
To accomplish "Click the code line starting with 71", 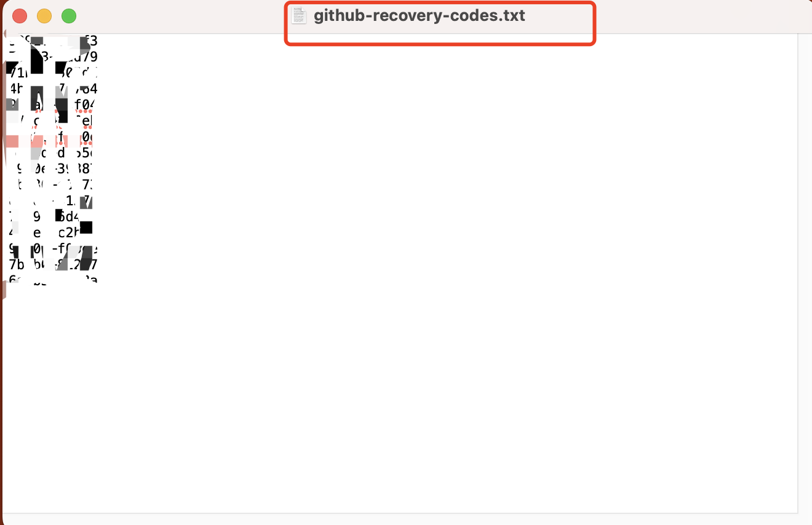I will [52, 73].
